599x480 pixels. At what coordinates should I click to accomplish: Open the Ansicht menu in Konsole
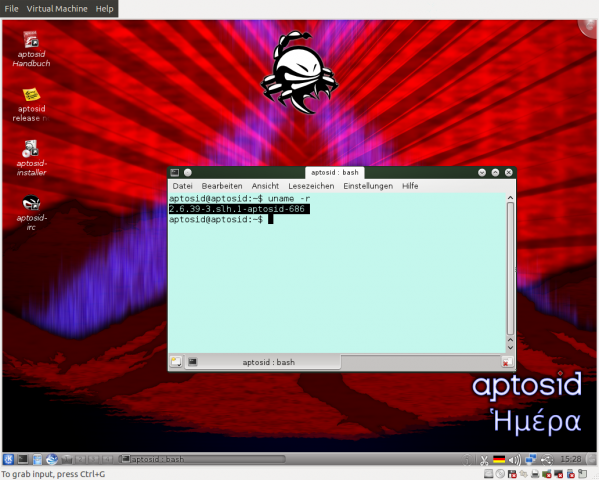[265, 186]
